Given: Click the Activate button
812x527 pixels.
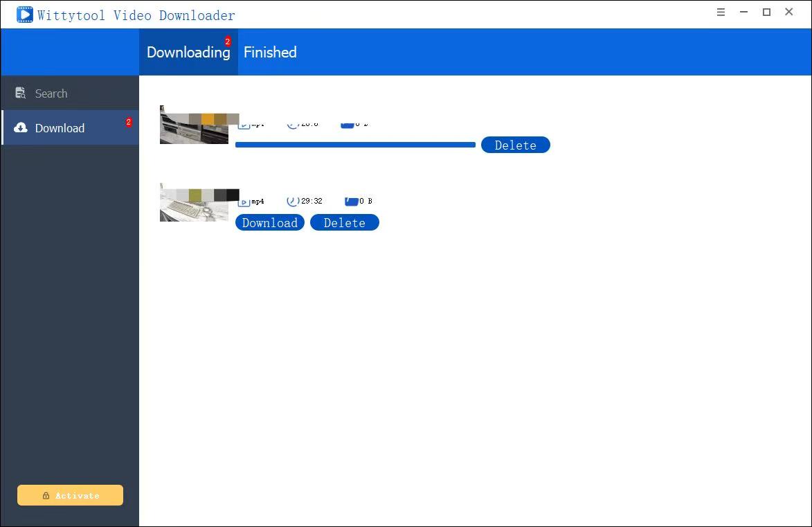Looking at the screenshot, I should click(70, 496).
